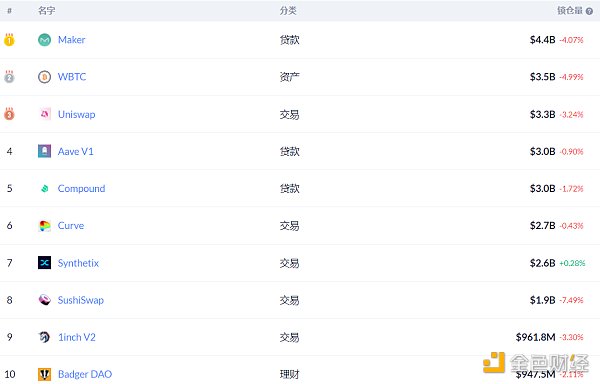
Task: Click the gold first-place medal icon
Action: 9,40
